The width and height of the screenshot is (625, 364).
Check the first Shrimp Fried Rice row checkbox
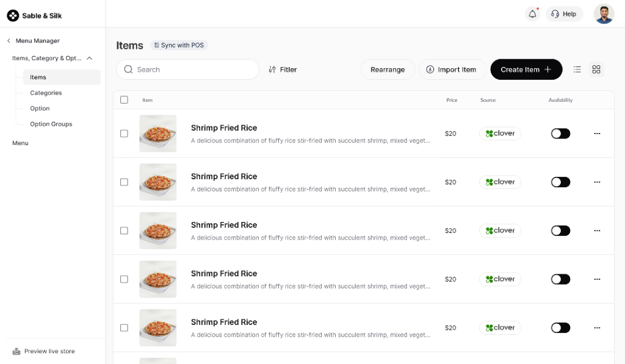tap(125, 134)
